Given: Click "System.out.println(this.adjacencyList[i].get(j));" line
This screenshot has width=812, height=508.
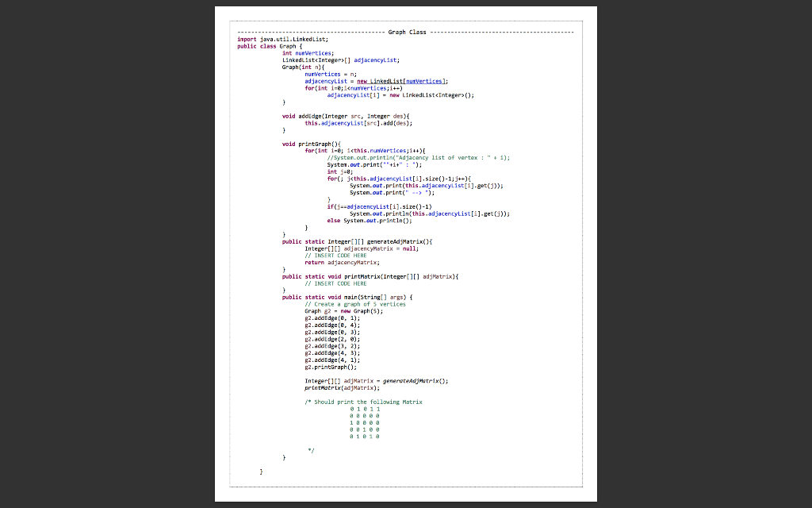Looking at the screenshot, I should click(429, 214).
